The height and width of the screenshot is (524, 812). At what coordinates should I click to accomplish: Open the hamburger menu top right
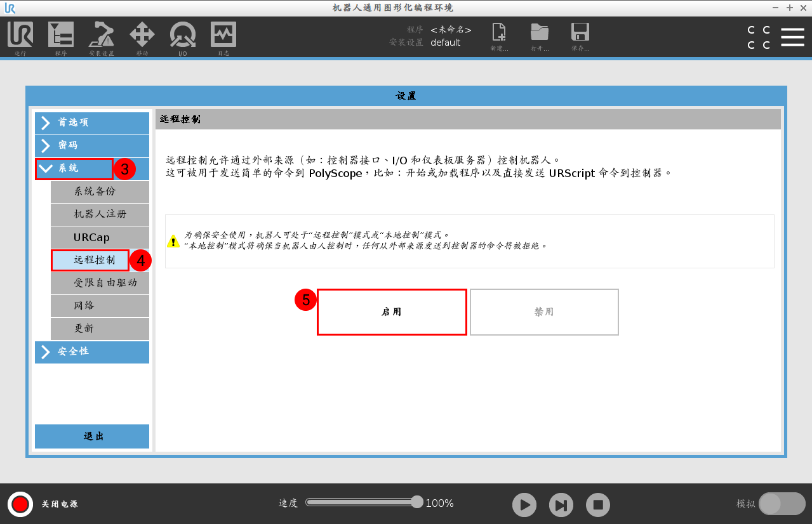point(792,36)
